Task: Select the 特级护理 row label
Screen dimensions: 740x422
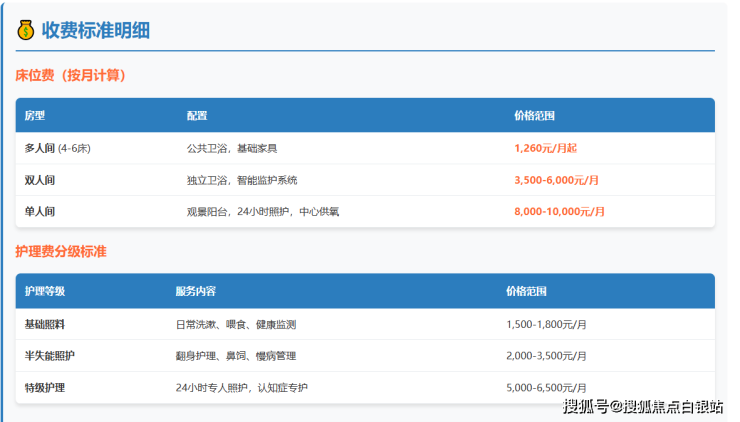Action: tap(45, 387)
